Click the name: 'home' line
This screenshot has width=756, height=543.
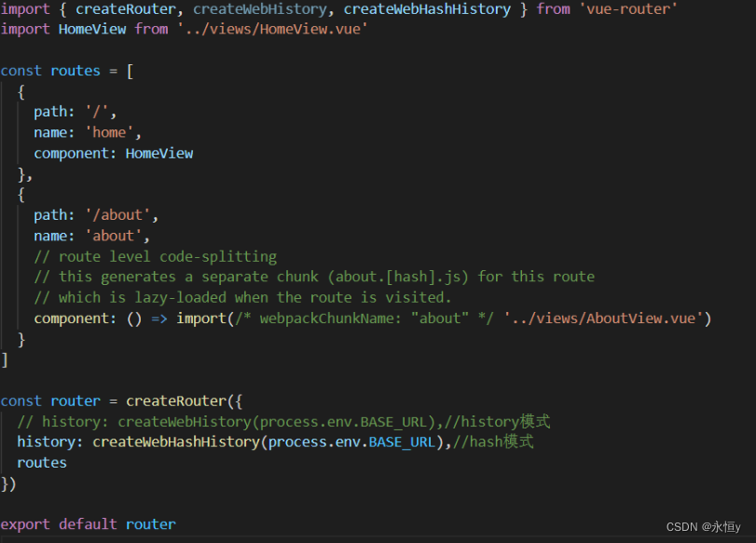[x=88, y=132]
